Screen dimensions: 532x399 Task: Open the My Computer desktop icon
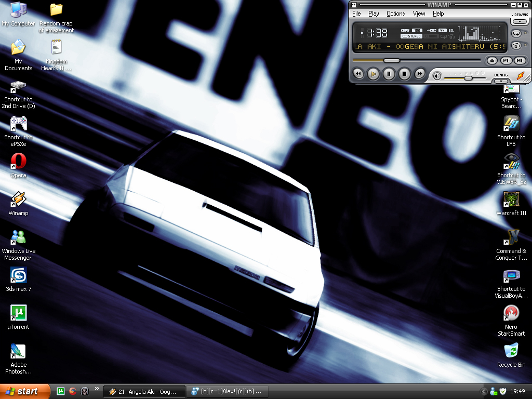(x=18, y=14)
